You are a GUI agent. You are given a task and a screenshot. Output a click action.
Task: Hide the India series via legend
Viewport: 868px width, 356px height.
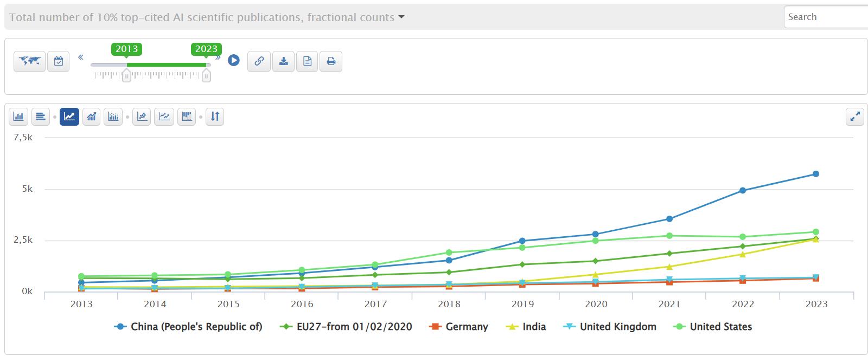pos(526,327)
